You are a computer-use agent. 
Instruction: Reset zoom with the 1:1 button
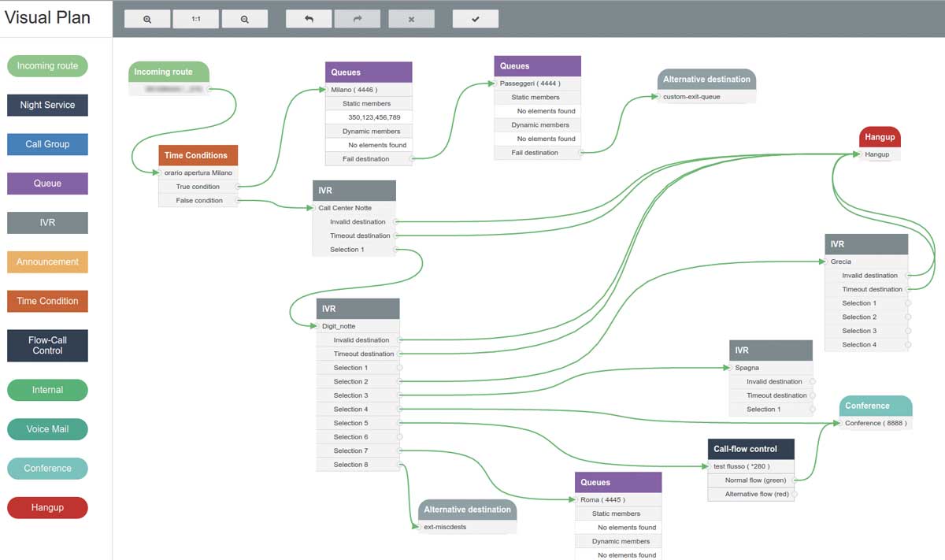[x=196, y=19]
